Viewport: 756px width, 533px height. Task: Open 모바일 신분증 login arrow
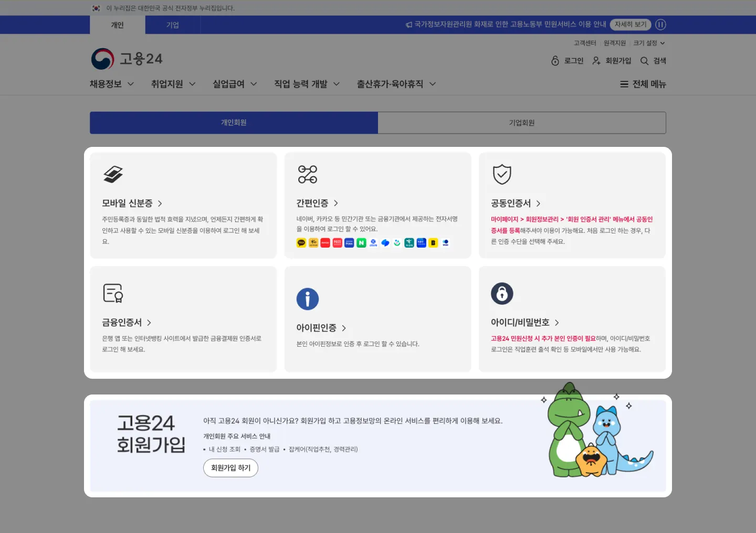point(160,204)
